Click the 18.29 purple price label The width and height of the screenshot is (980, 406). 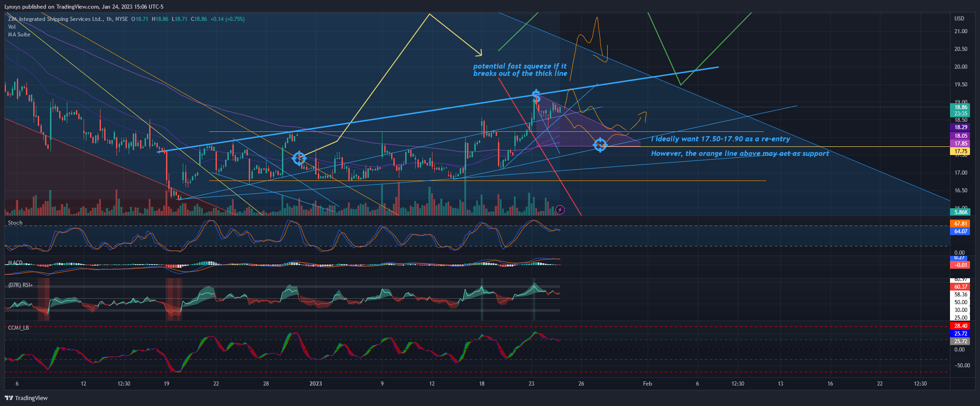pyautogui.click(x=960, y=127)
